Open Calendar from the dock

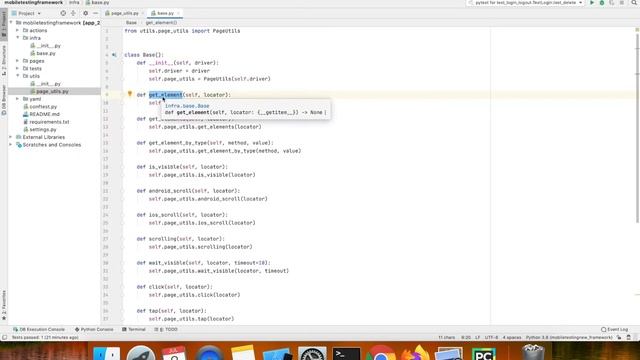[174, 353]
